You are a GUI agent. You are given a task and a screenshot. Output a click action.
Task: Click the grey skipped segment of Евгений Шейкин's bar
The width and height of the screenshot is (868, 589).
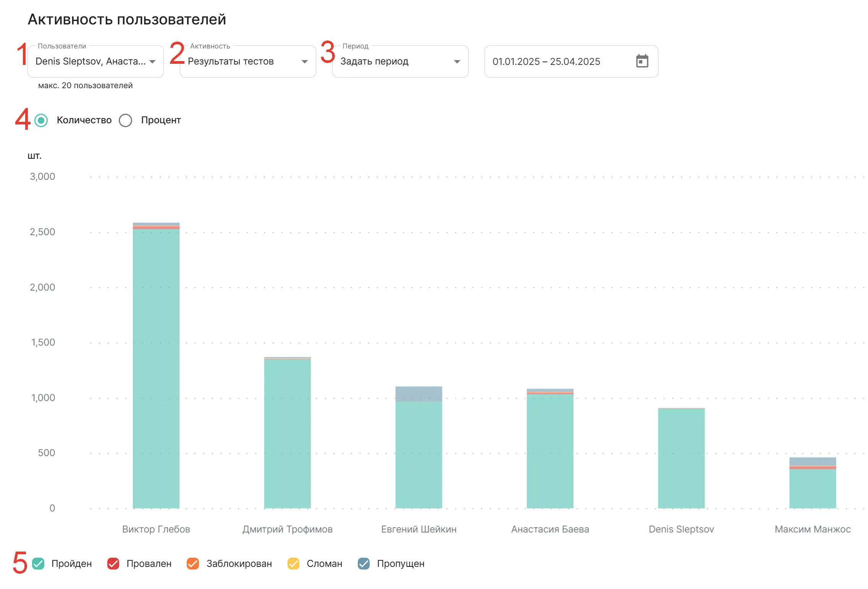[x=419, y=394]
